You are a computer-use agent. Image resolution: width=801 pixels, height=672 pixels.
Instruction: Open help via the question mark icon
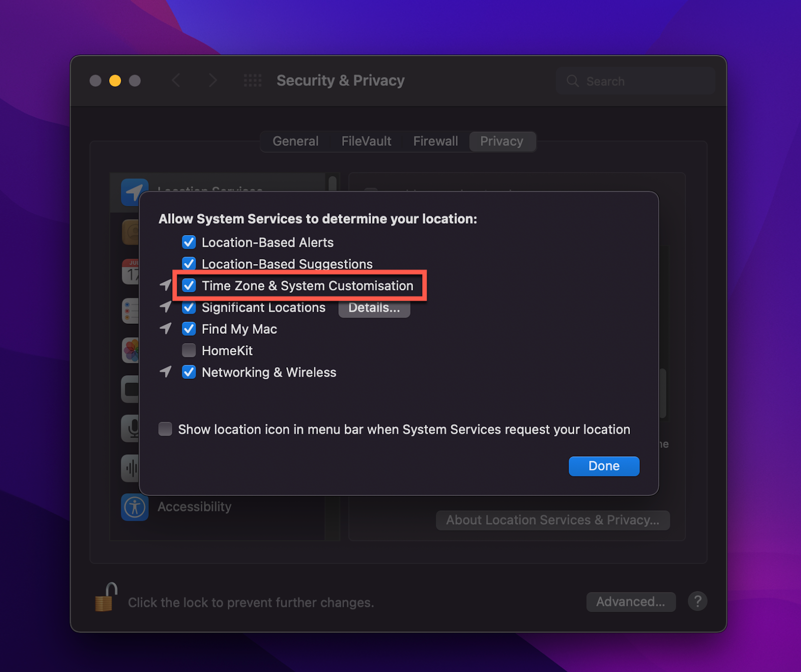[697, 601]
